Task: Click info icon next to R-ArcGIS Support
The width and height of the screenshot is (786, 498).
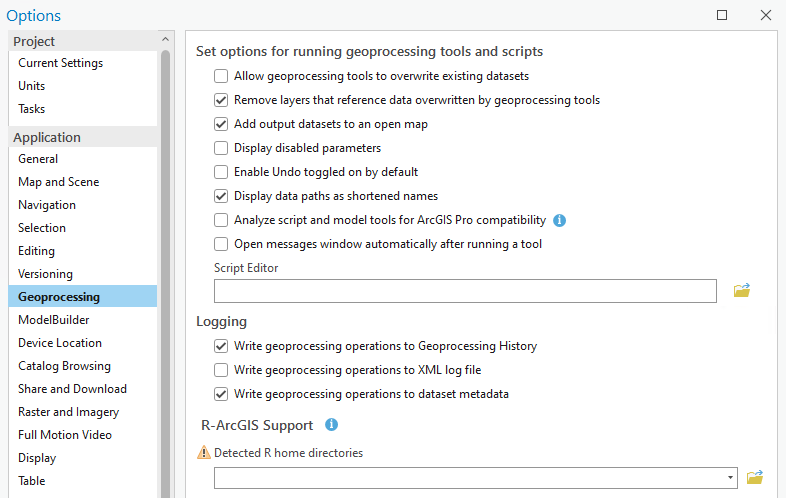Action: coord(331,425)
